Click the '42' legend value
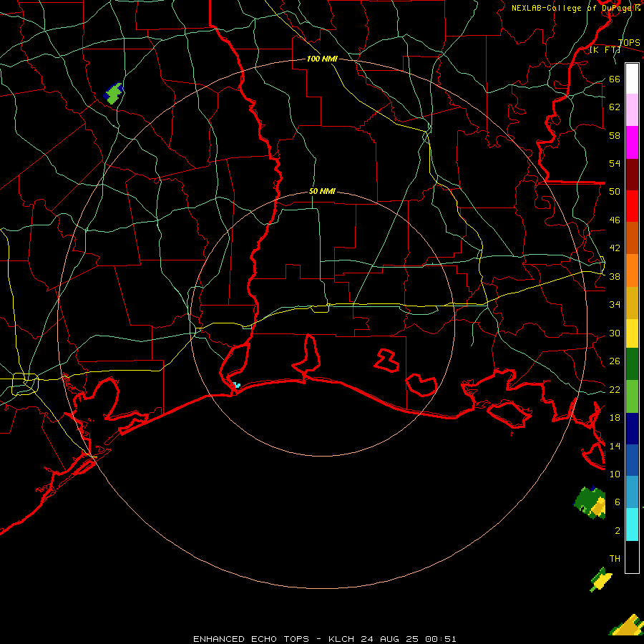Viewport: 644px width, 644px height. (615, 248)
